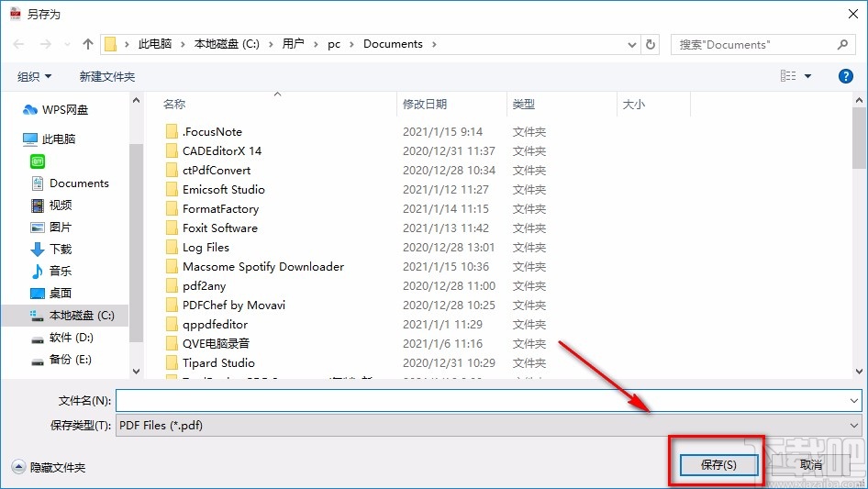The height and width of the screenshot is (489, 868).
Task: Open 桌面 in the sidebar
Action: (51, 293)
